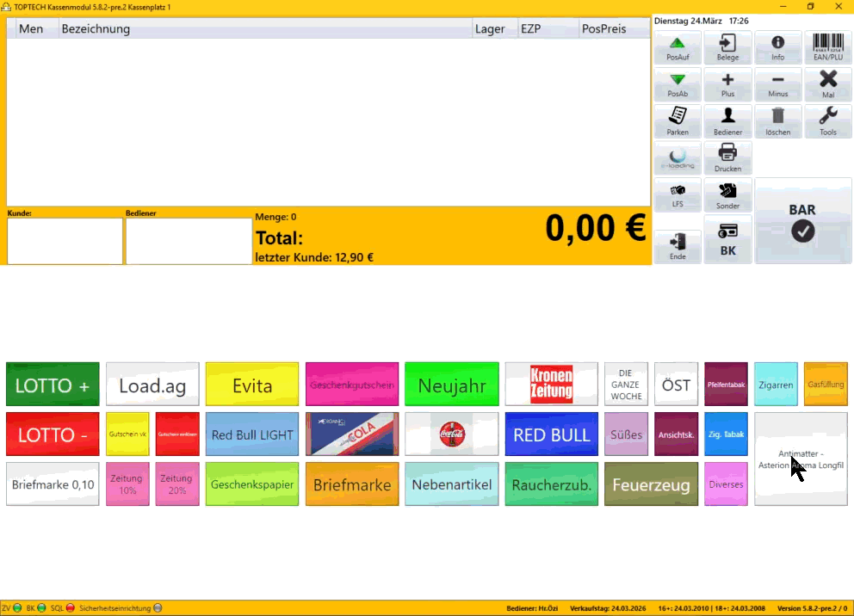Click the ZV green status indicator
Image resolution: width=854 pixels, height=616 pixels.
tap(17, 608)
